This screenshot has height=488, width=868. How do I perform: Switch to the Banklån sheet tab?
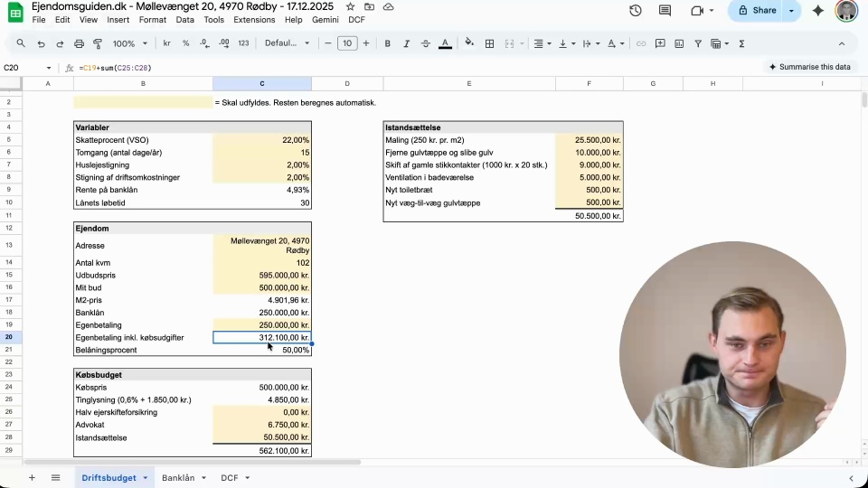[178, 478]
